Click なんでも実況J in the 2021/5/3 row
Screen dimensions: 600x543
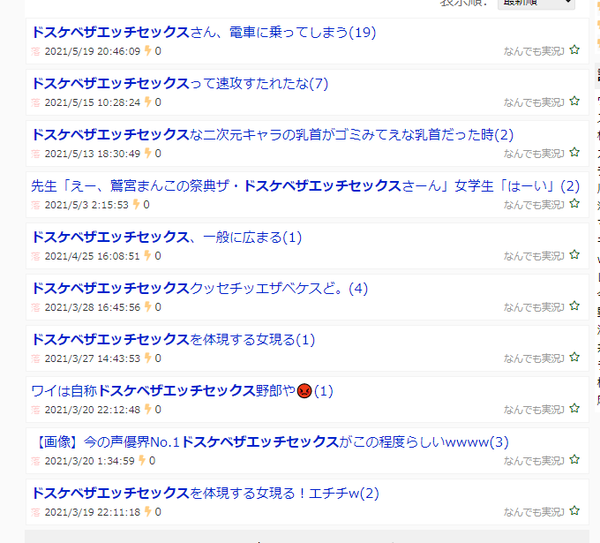[534, 205]
